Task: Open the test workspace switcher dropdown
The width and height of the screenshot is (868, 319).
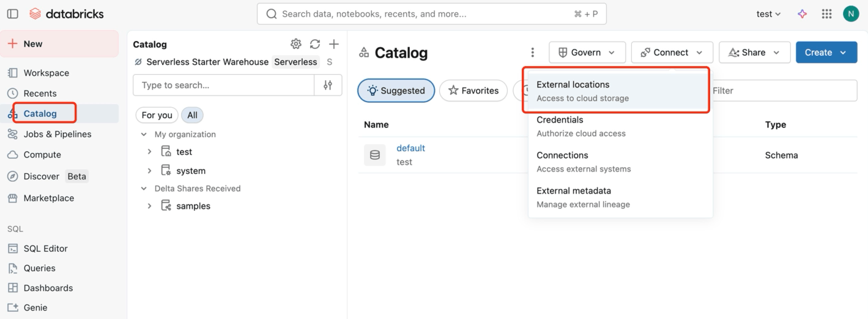Action: [769, 13]
